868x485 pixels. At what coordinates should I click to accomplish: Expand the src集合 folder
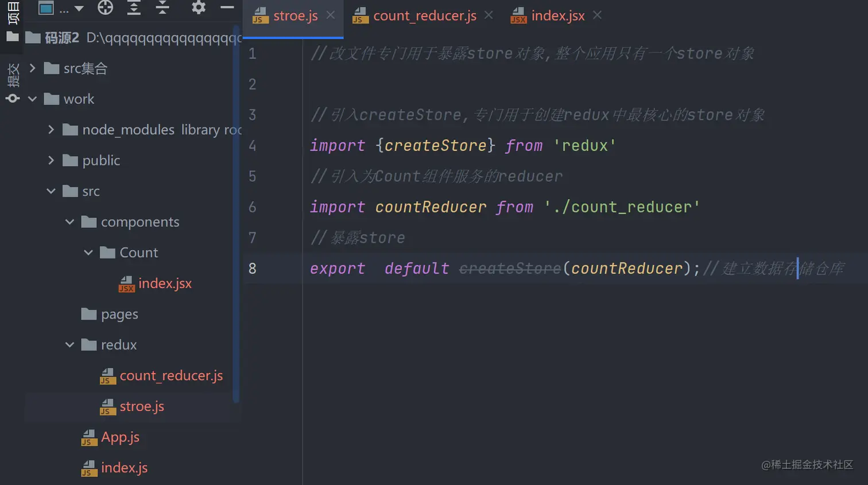pyautogui.click(x=33, y=68)
